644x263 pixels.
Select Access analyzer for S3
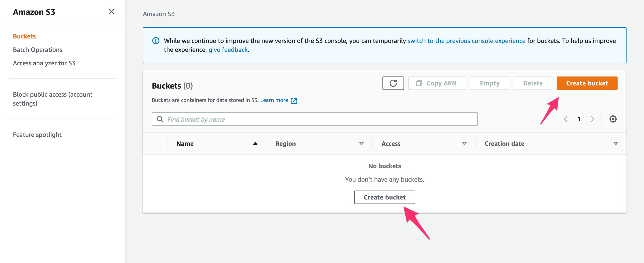pos(44,63)
